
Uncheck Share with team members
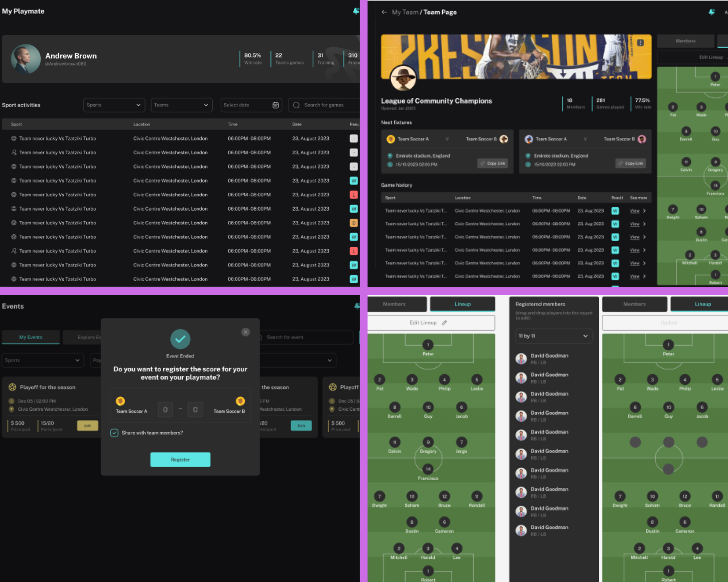[114, 433]
